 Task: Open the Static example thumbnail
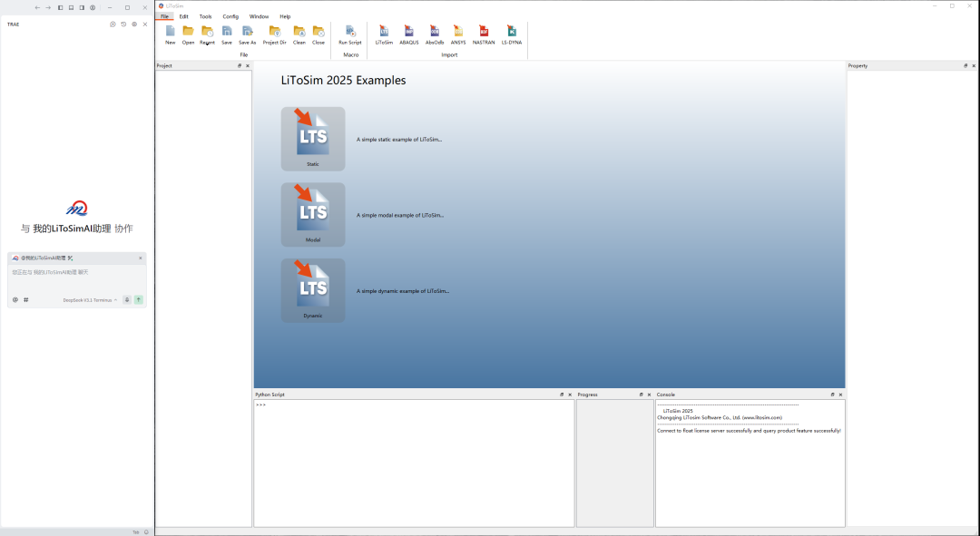tap(313, 139)
